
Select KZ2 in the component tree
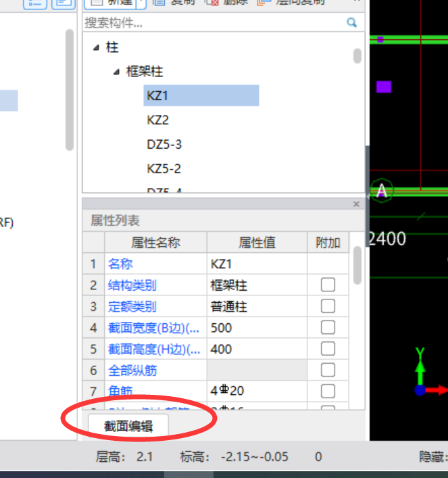(157, 120)
